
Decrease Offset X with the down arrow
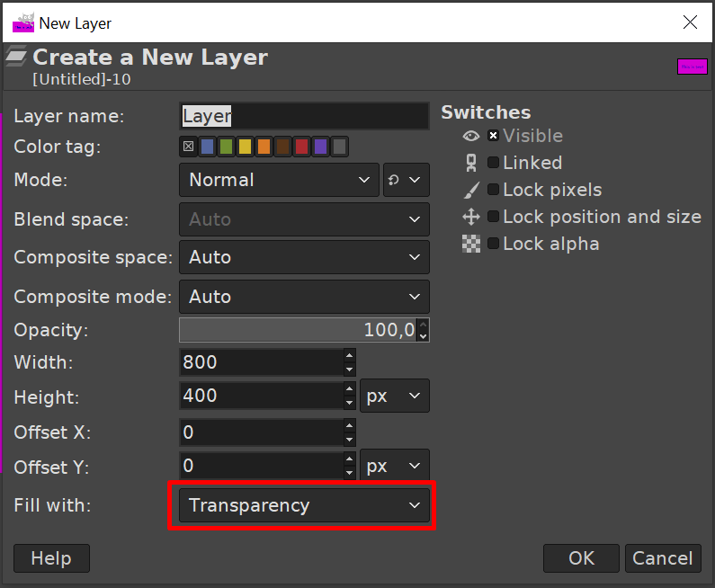[x=349, y=440]
